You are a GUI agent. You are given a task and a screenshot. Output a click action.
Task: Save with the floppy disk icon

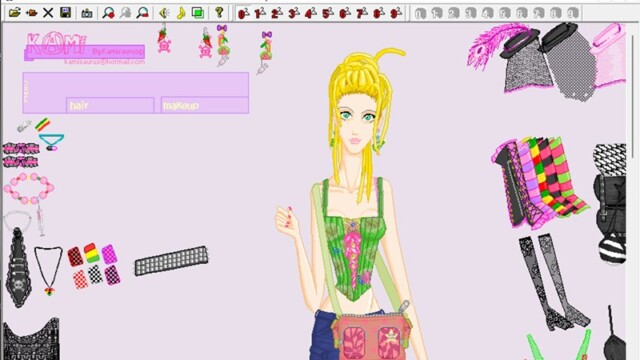coord(65,13)
